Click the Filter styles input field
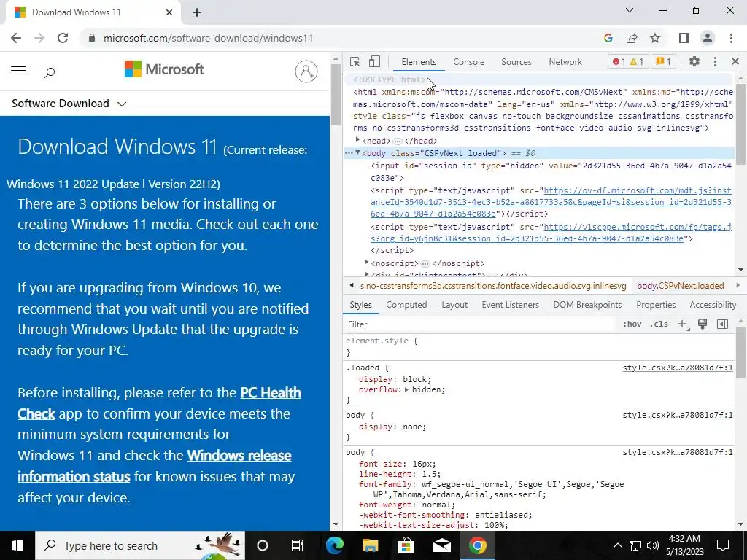Image resolution: width=747 pixels, height=560 pixels. point(481,324)
